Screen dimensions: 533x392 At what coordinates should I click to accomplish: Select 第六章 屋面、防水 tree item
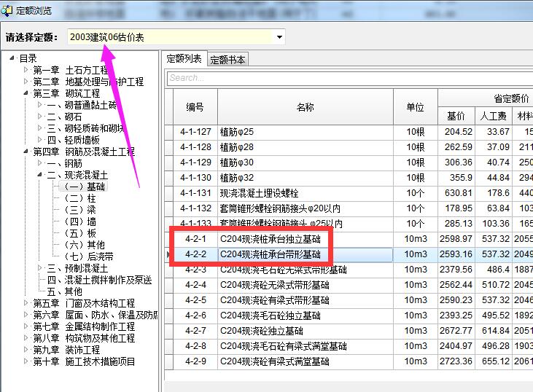pos(96,315)
